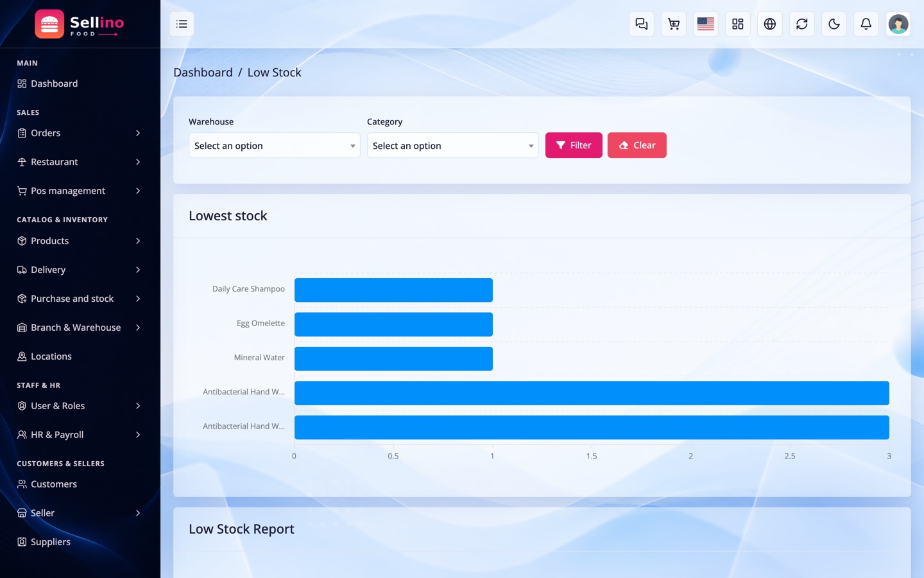Click the Egg Omelette chart bar
The height and width of the screenshot is (578, 924).
point(393,324)
